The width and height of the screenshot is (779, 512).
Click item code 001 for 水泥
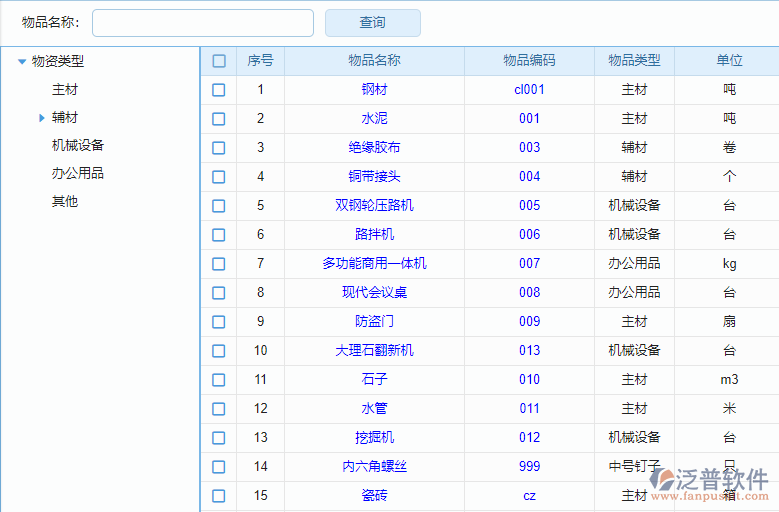[x=530, y=118]
